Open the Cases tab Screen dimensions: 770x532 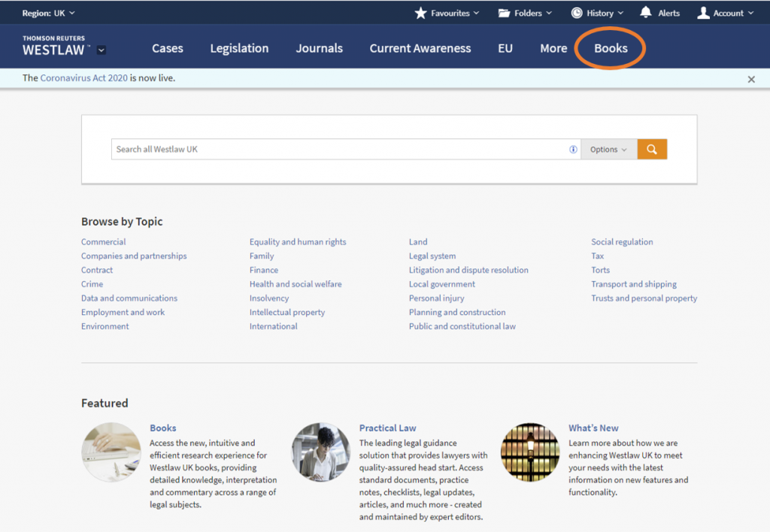click(x=167, y=48)
